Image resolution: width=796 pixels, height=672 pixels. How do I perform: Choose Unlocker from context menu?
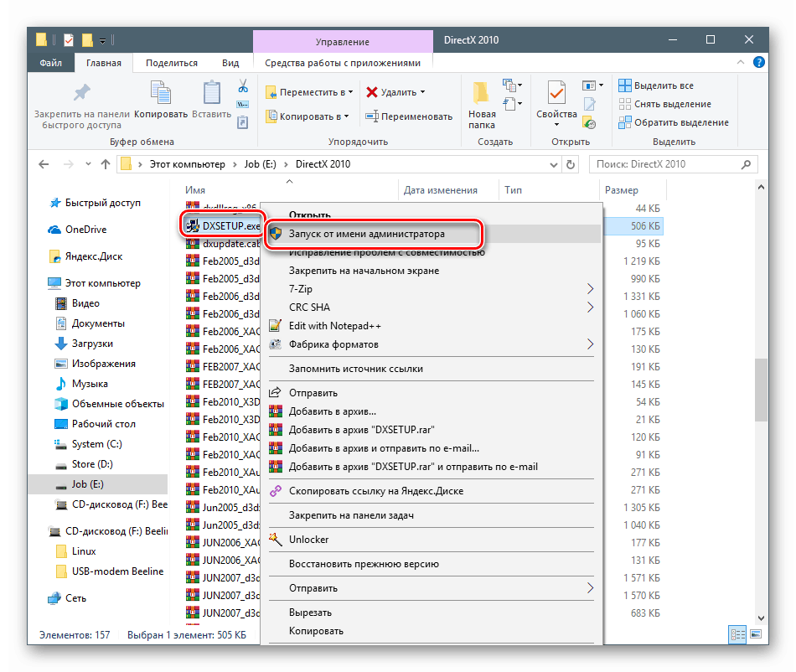click(432, 540)
